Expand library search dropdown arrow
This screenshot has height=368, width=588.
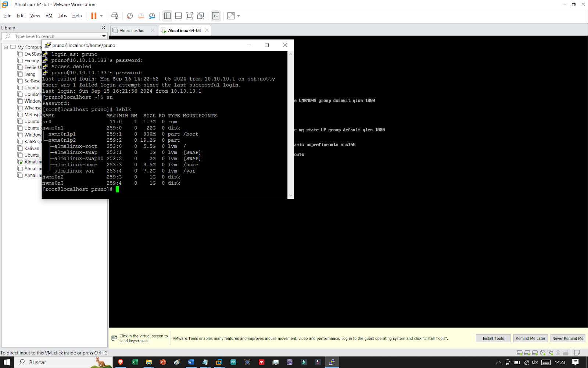pos(104,36)
